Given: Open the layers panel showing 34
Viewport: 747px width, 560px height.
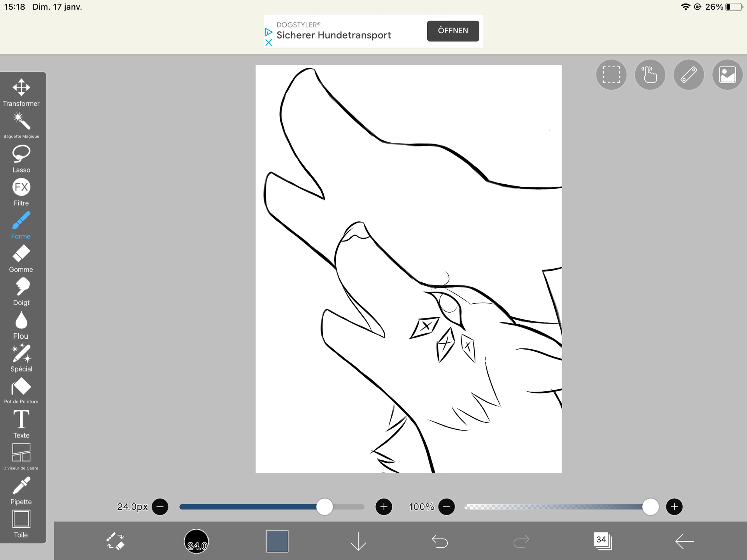Looking at the screenshot, I should click(603, 541).
